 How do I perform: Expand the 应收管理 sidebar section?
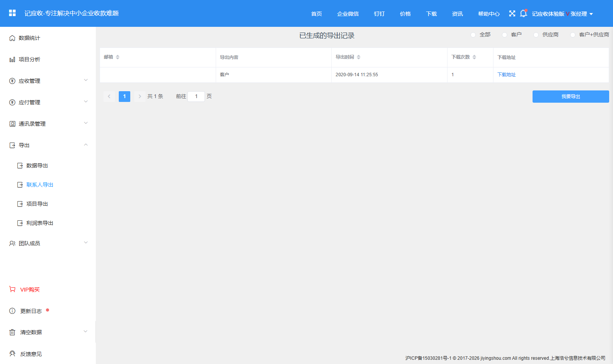click(x=48, y=81)
